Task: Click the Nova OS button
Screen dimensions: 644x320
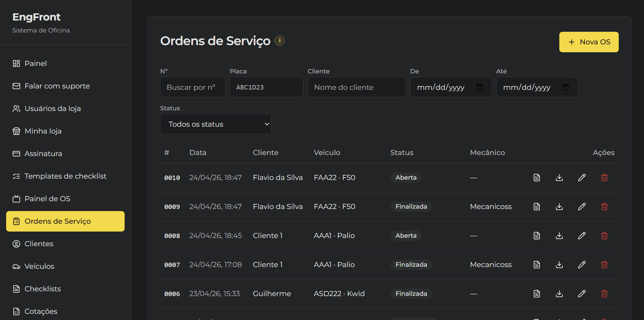Action: (588, 42)
